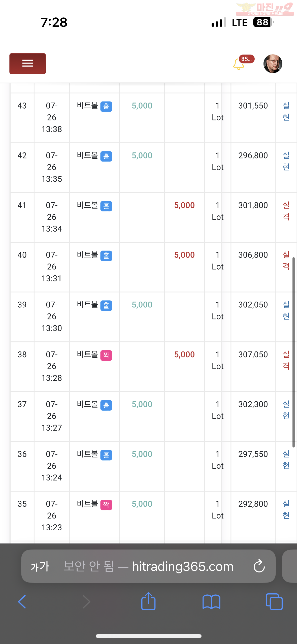Select the 짝 badge in row 35
The width and height of the screenshot is (297, 644).
click(x=106, y=505)
